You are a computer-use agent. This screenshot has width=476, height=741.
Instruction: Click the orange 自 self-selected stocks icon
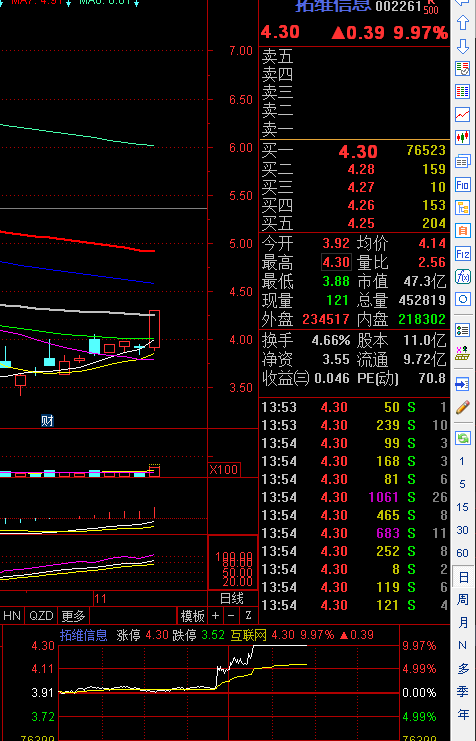click(463, 231)
